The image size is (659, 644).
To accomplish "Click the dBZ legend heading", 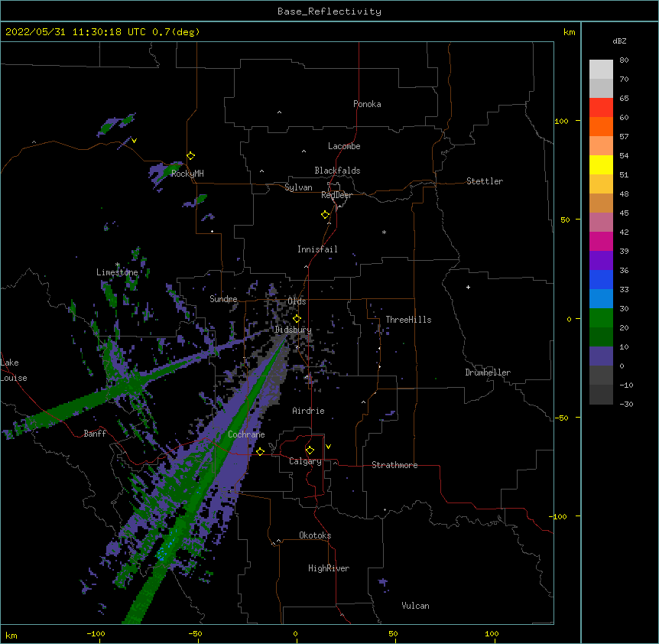I will point(619,41).
